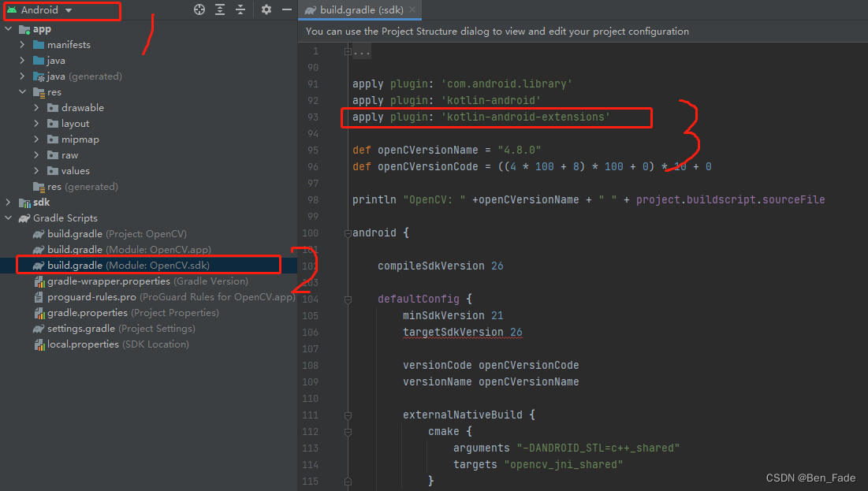Fold the defaultConfig block at line 104
868x491 pixels.
(x=348, y=299)
